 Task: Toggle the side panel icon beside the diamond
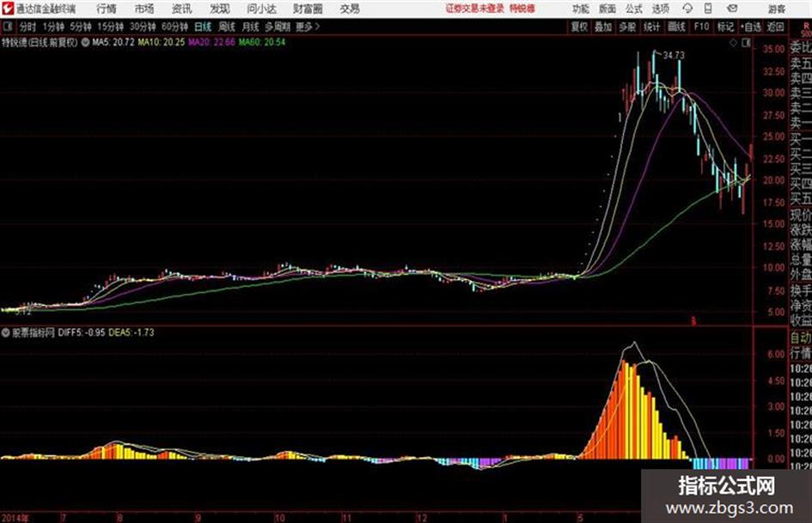[x=746, y=43]
